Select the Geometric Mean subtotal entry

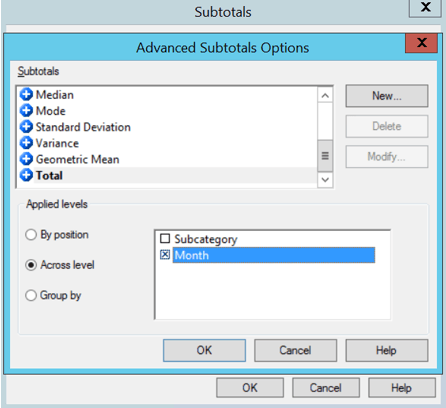[x=77, y=159]
